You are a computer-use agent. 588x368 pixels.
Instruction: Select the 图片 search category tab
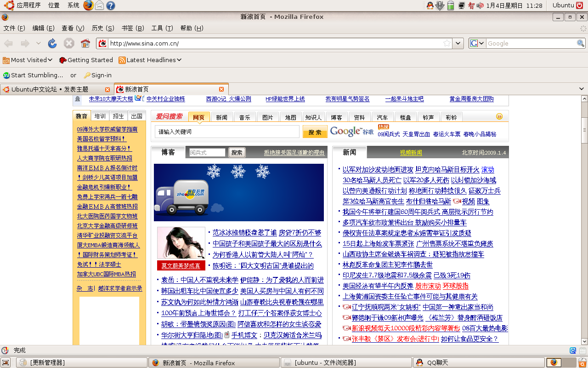click(x=268, y=117)
